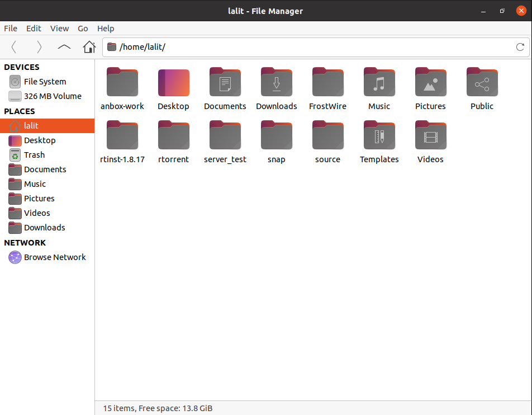Viewport: 532px width, 415px height.
Task: Select the 326 MB Volume device
Action: 52,96
